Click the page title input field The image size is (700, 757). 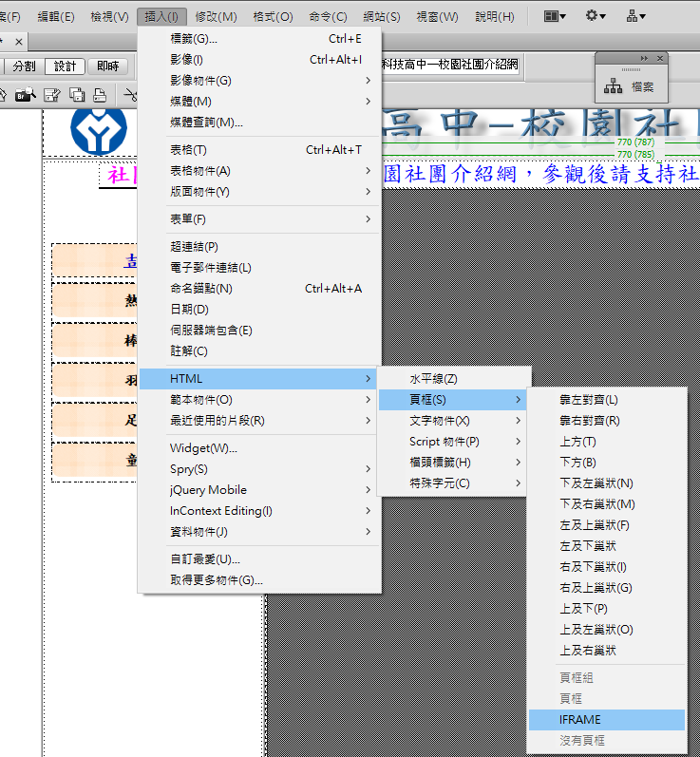pos(450,66)
